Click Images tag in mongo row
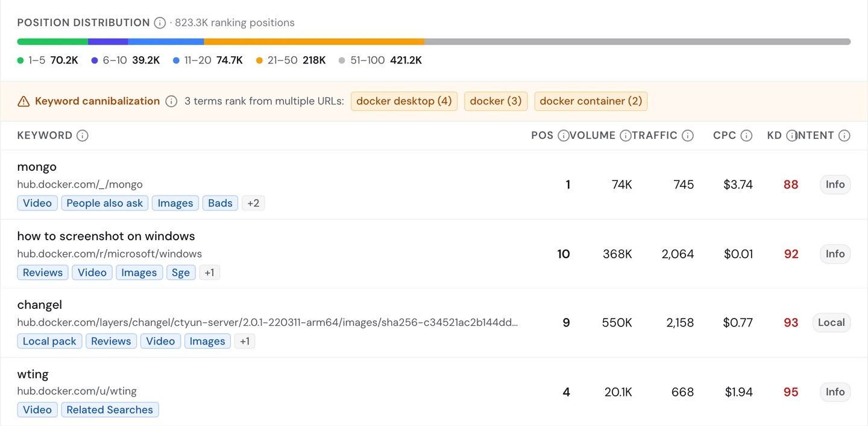868x426 pixels. pos(175,203)
